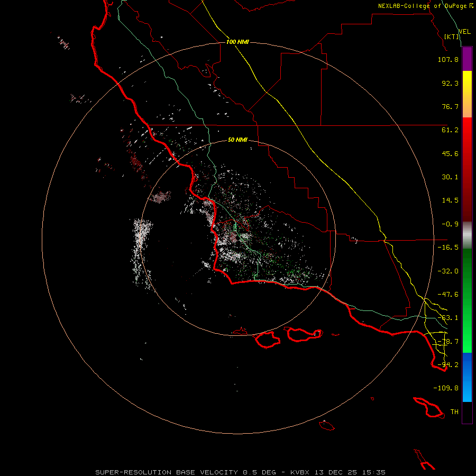
Task: Select the 76.7 velocity scale value
Action: pyautogui.click(x=450, y=106)
